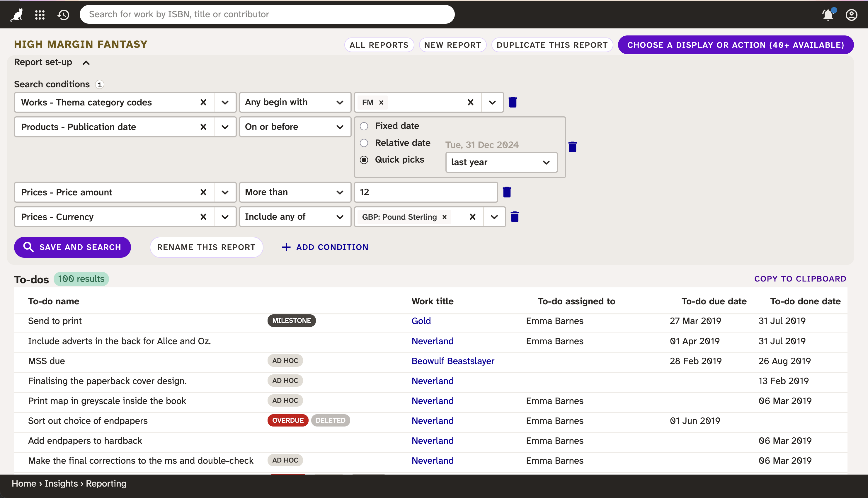Delete the Price amount condition

pyautogui.click(x=507, y=192)
